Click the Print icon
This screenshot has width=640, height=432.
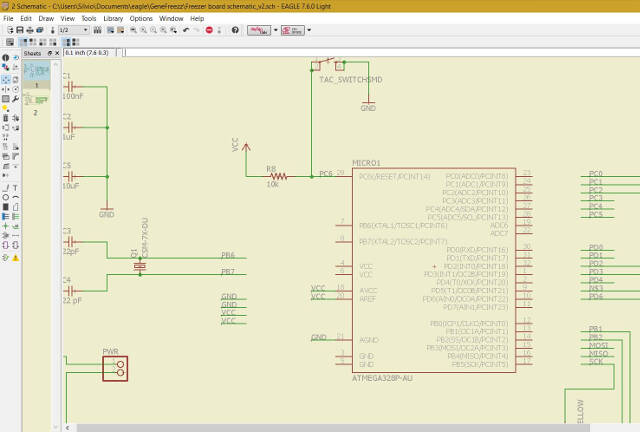pyautogui.click(x=32, y=30)
